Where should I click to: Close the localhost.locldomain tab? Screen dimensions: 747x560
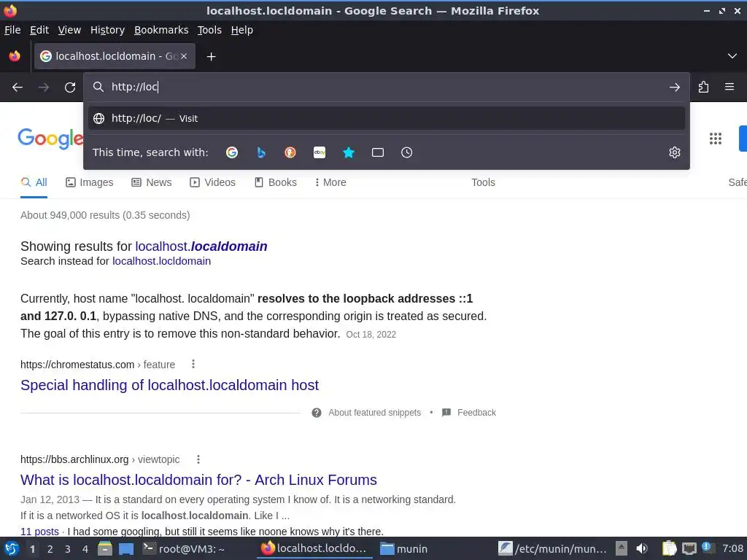(184, 56)
